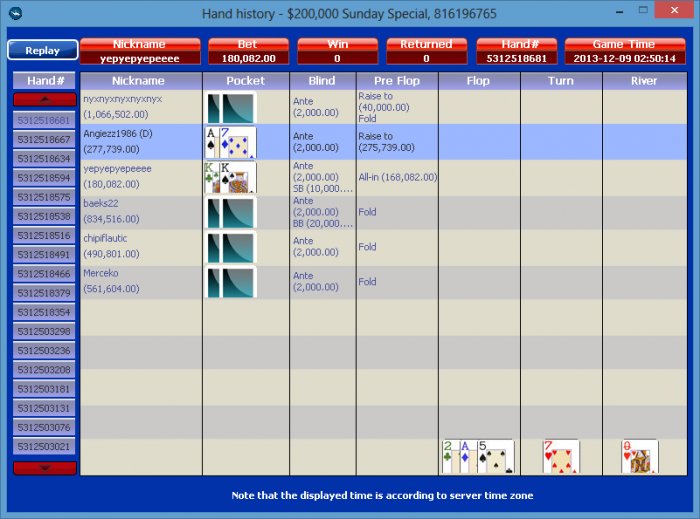Open hand number 5312518634
The image size is (700, 519).
pyautogui.click(x=44, y=158)
